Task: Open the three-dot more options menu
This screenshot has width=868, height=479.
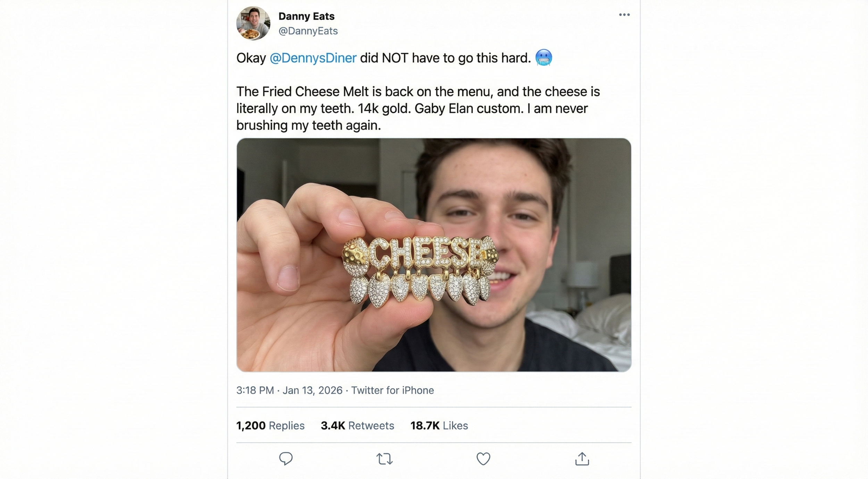Action: tap(624, 15)
